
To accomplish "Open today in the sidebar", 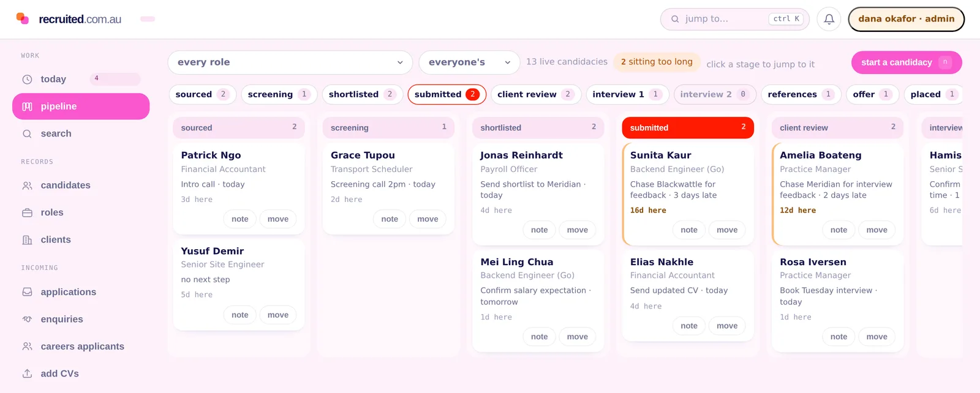I will 81,80.
